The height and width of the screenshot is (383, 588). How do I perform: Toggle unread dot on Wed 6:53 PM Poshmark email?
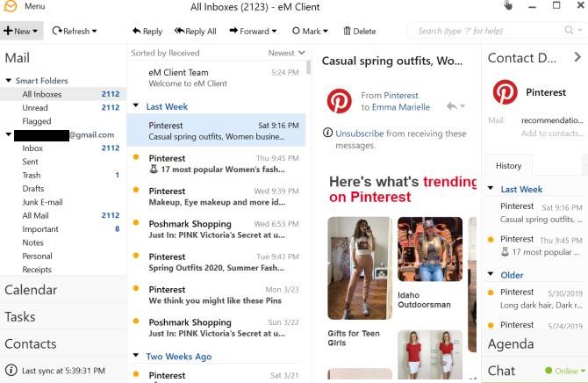tap(136, 222)
